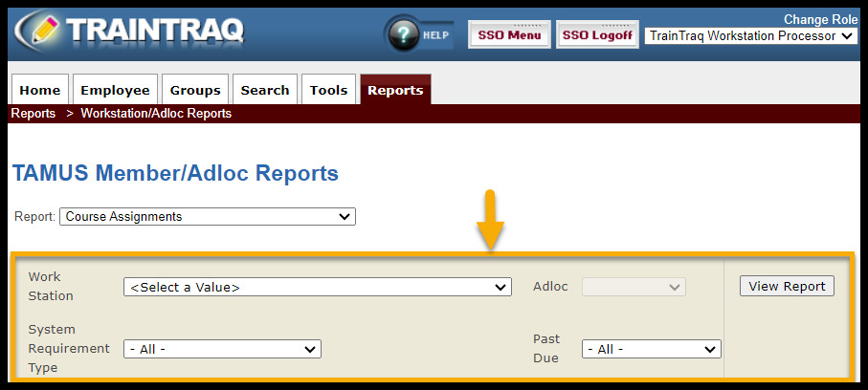Open the Tools tab
The width and height of the screenshot is (868, 390).
[328, 90]
